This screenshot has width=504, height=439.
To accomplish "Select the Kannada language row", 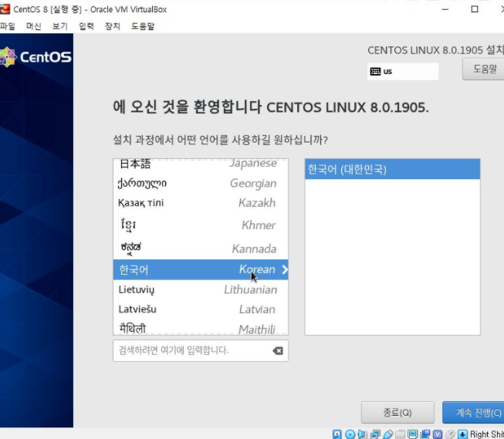I will (x=201, y=248).
